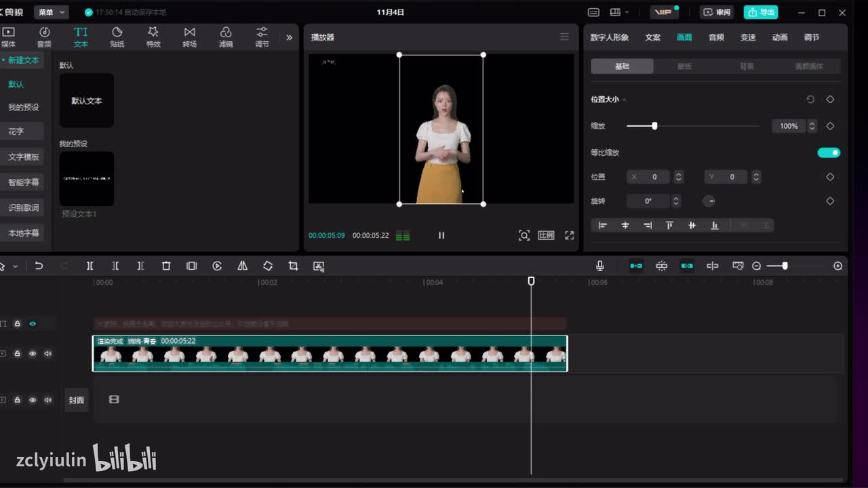
Task: Select the crop tool icon
Action: (x=293, y=266)
